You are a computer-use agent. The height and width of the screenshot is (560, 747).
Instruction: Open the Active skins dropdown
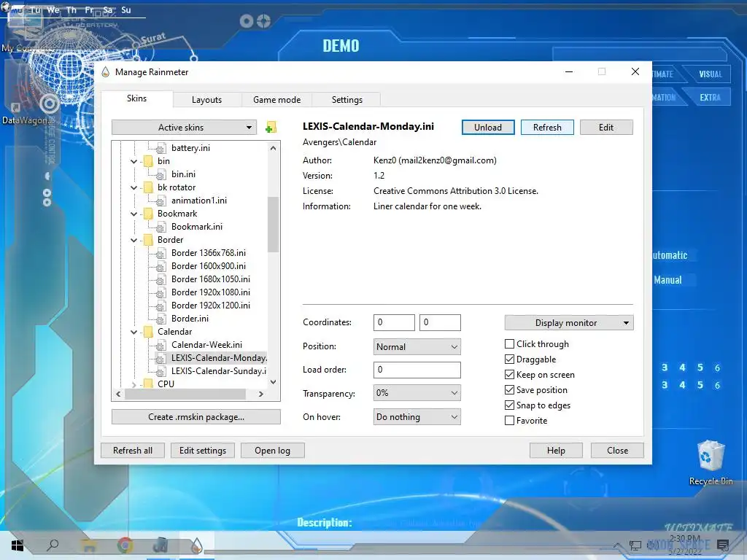(x=184, y=127)
